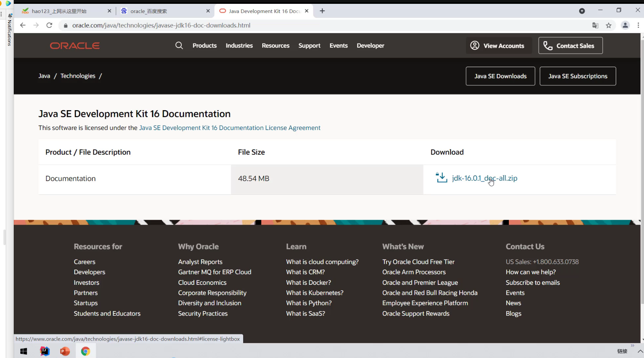
Task: Open Try Oracle Cloud Free Tier link
Action: pyautogui.click(x=419, y=262)
